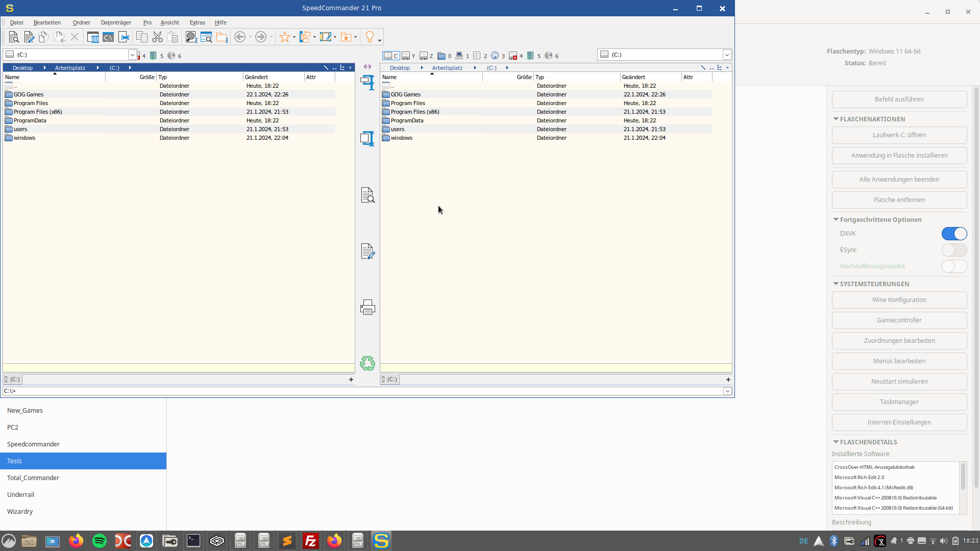The image size is (980, 551).
Task: Select the Cut icon in the toolbar
Action: (x=157, y=37)
